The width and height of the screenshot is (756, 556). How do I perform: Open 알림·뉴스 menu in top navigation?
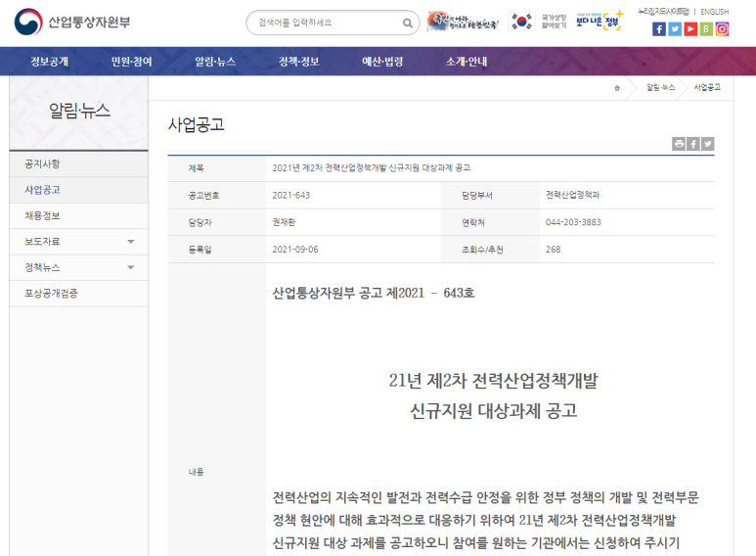click(215, 62)
